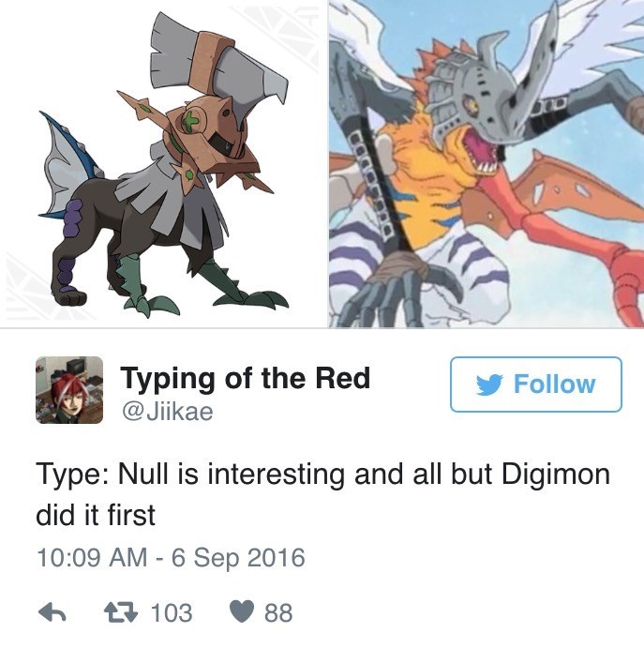
Task: Click the "did it first" text line
Action: (96, 515)
